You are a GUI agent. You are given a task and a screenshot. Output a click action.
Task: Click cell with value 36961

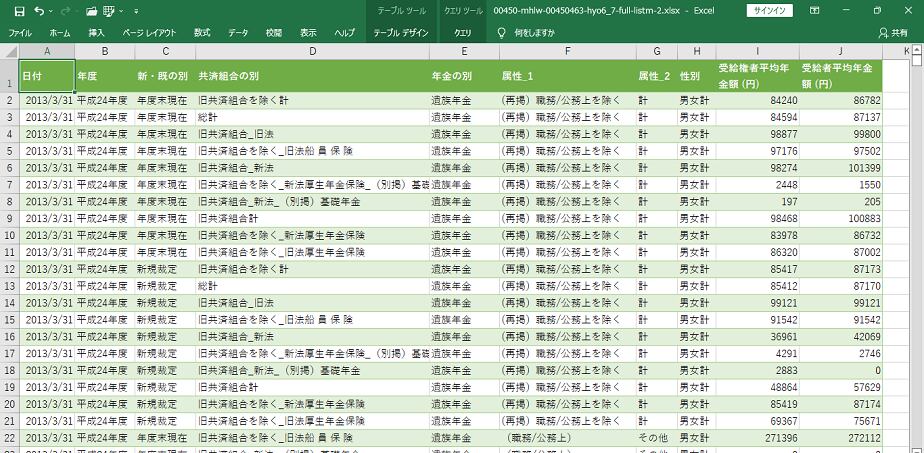757,337
